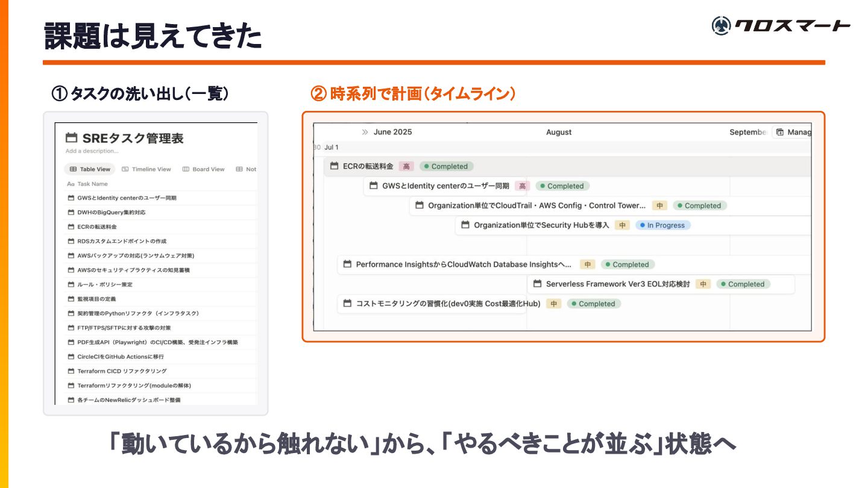Click the icon on the コストモニタリングの習慣化 bar
Viewport: 868px width, 488px height.
click(347, 304)
